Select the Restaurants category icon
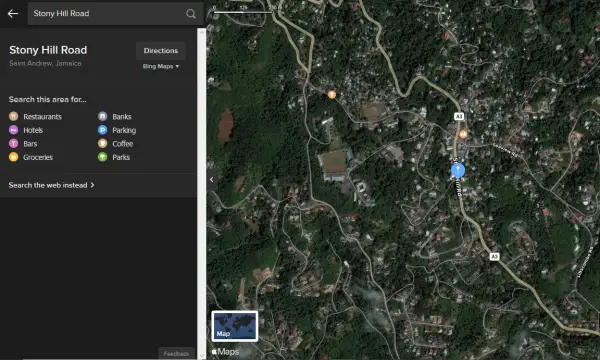 (x=13, y=116)
